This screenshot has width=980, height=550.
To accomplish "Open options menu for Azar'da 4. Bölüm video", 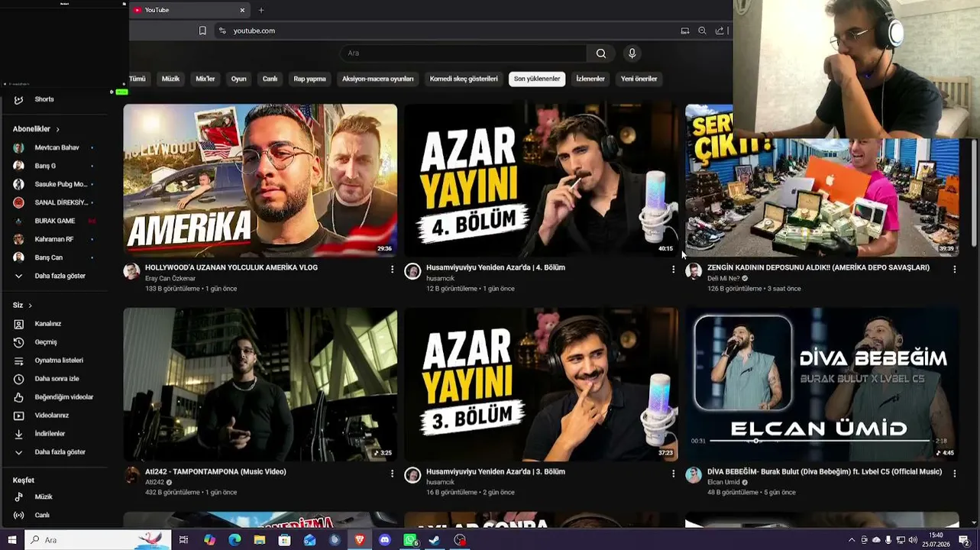I will pyautogui.click(x=673, y=269).
